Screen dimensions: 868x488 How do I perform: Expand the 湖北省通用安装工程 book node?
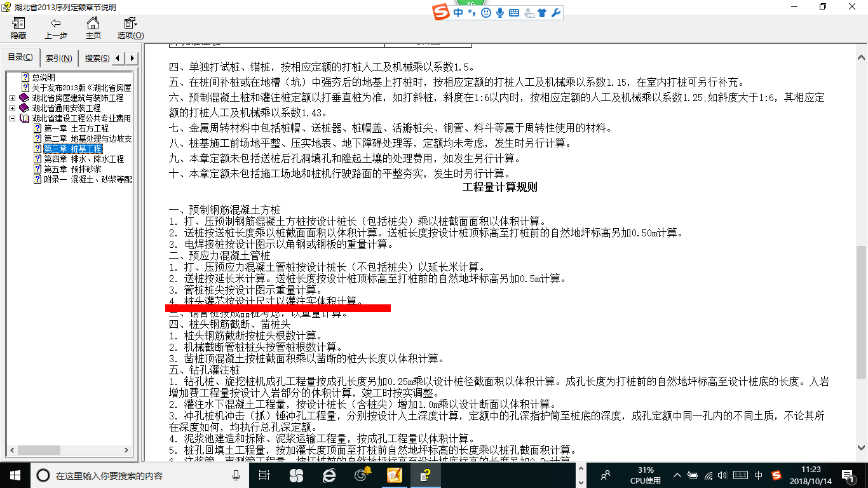(13, 108)
